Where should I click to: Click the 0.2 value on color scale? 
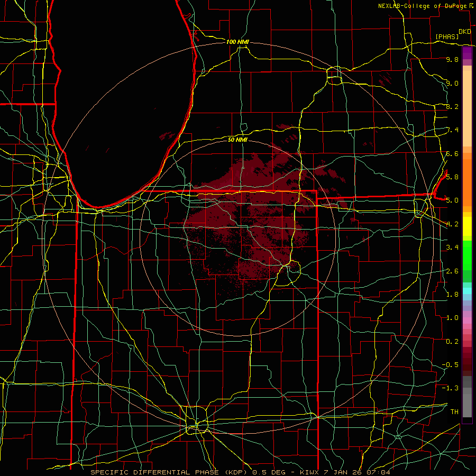point(452,342)
